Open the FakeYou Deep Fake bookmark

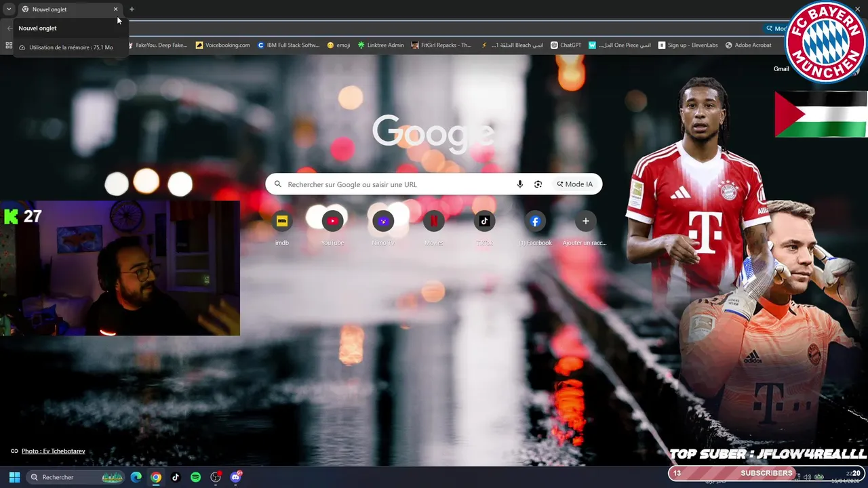click(157, 45)
